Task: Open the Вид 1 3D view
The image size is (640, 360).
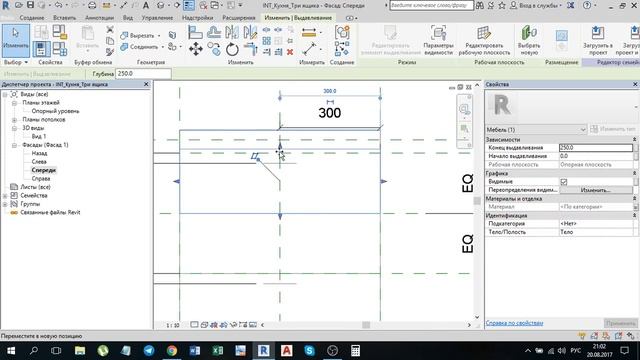Action: pos(39,136)
